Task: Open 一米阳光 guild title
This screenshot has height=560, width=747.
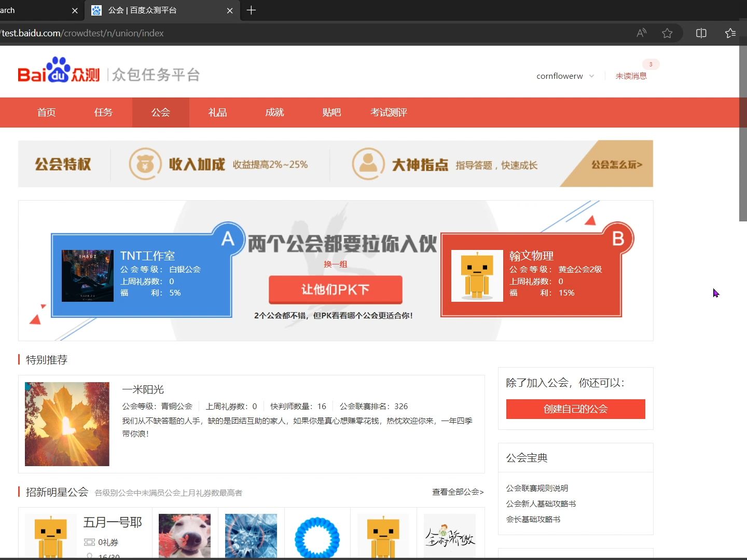Action: 143,389
